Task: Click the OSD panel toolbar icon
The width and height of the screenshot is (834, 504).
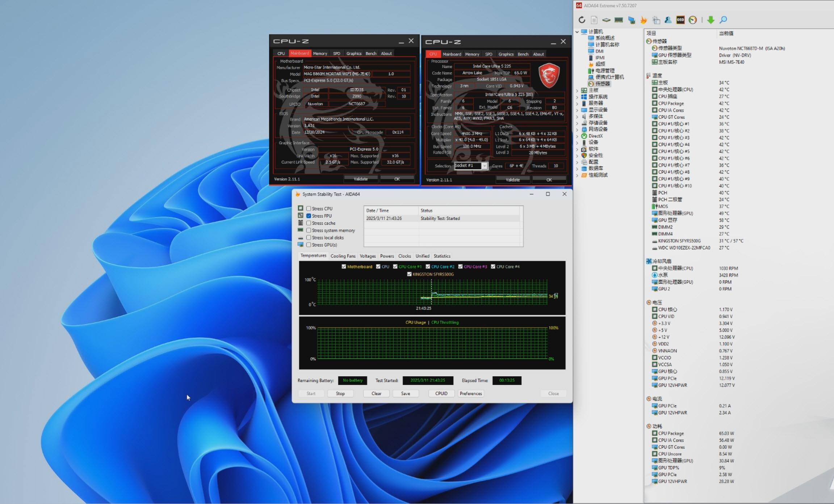Action: tap(680, 20)
